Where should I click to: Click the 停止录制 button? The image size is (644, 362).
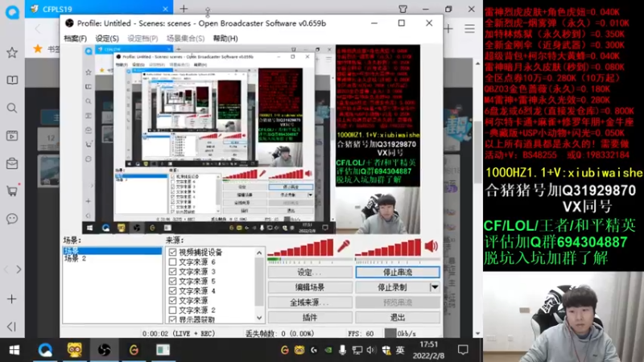coord(392,287)
